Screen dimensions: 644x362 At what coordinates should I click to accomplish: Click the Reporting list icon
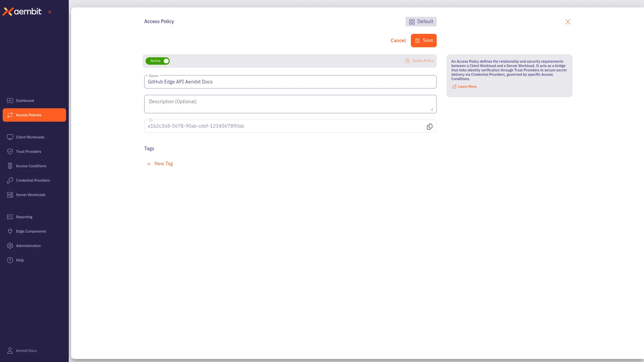pos(10,217)
